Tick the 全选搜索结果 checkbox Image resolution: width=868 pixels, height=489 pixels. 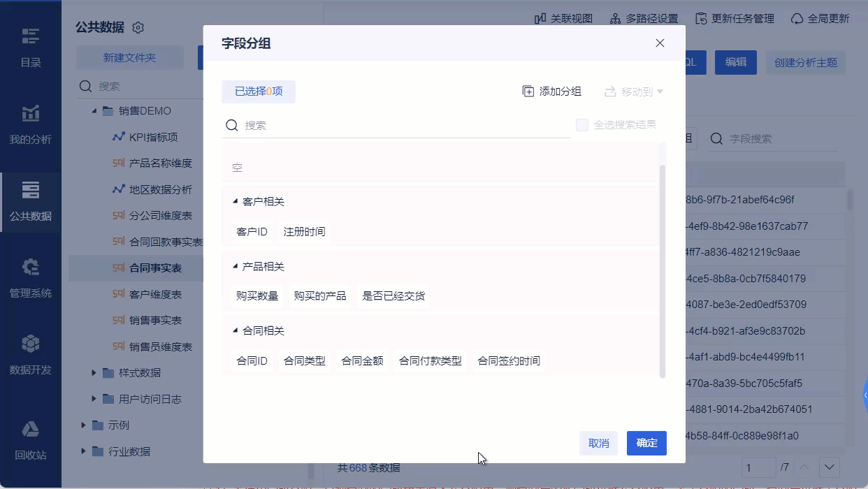coord(582,125)
